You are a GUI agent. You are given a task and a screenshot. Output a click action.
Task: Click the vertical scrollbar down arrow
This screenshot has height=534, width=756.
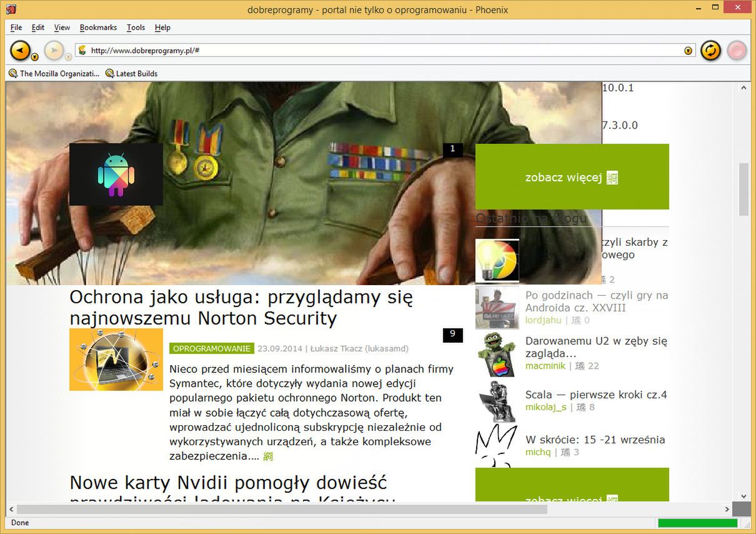(x=744, y=495)
